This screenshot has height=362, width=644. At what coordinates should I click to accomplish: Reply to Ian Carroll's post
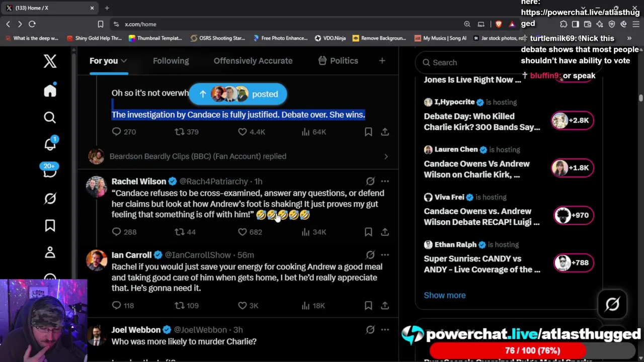point(116,305)
